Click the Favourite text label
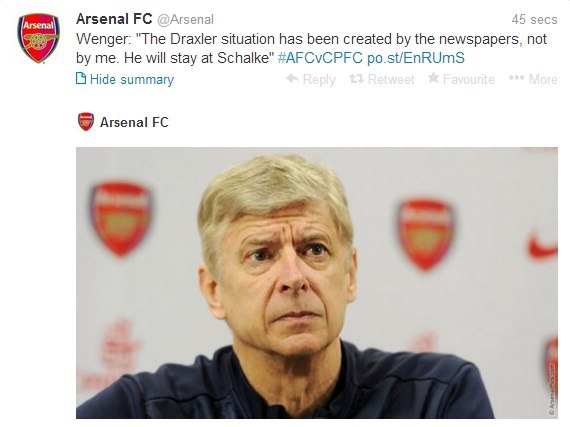This screenshot has width=570, height=427. (x=469, y=79)
